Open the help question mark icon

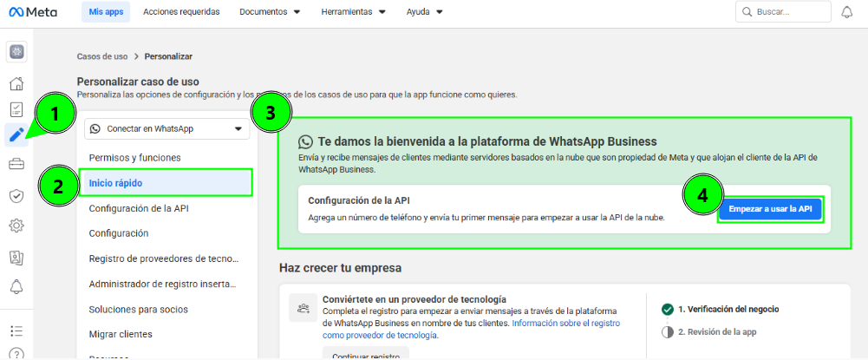tap(16, 353)
